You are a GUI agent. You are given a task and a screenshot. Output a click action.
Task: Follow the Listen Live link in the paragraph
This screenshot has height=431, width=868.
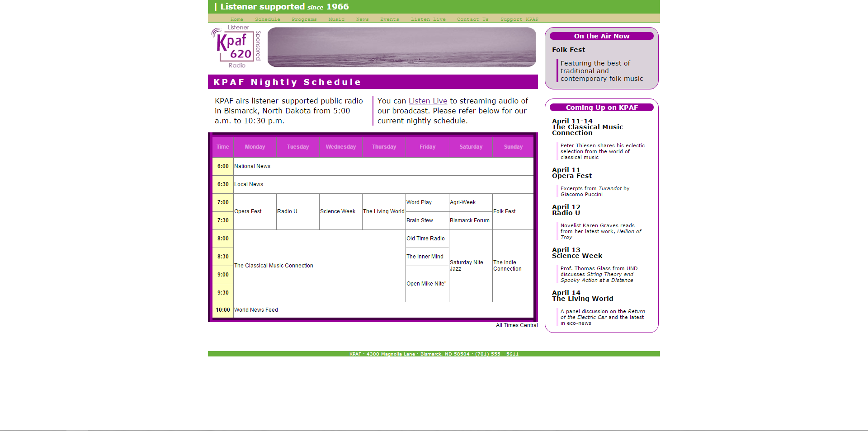click(x=428, y=101)
